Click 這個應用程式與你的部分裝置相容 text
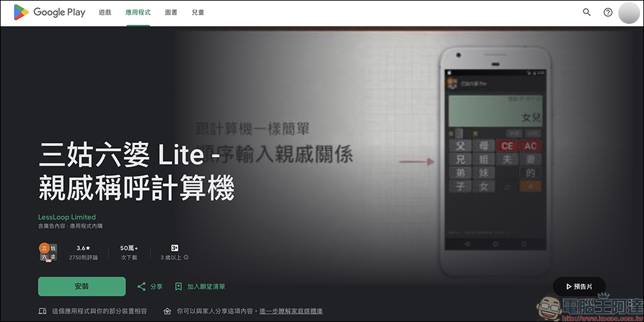This screenshot has width=644, height=322. click(x=99, y=311)
